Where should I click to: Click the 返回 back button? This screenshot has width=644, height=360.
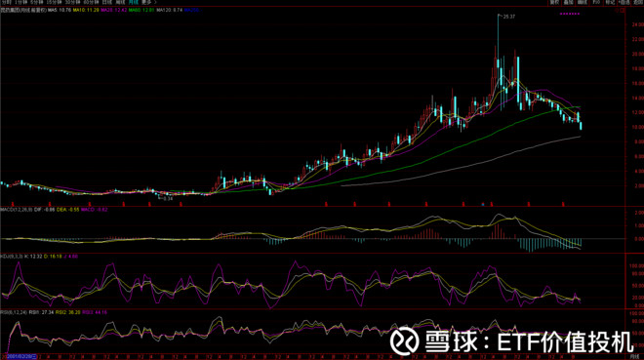click(x=638, y=3)
